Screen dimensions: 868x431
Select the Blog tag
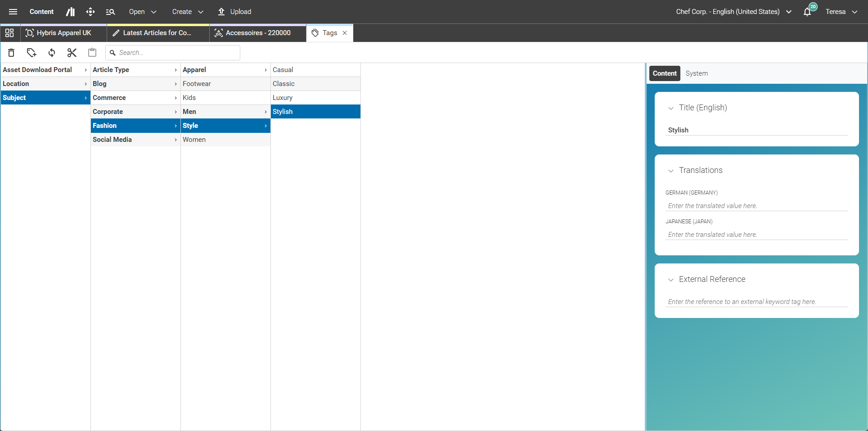click(x=135, y=84)
